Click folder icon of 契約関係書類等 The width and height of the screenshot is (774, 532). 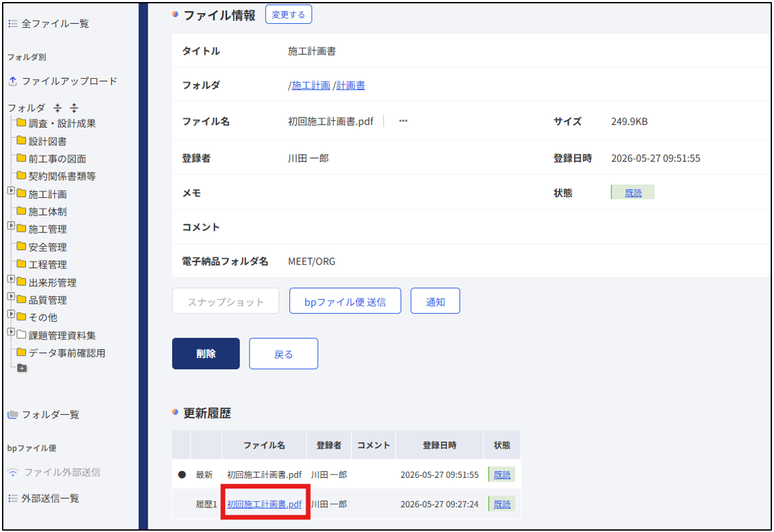(x=21, y=175)
